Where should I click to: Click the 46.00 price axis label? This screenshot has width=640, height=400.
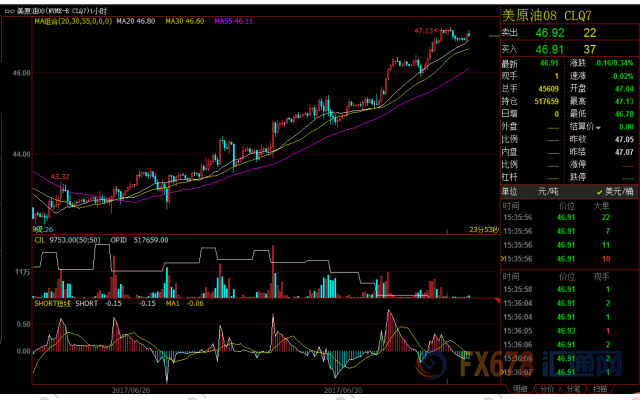[22, 73]
